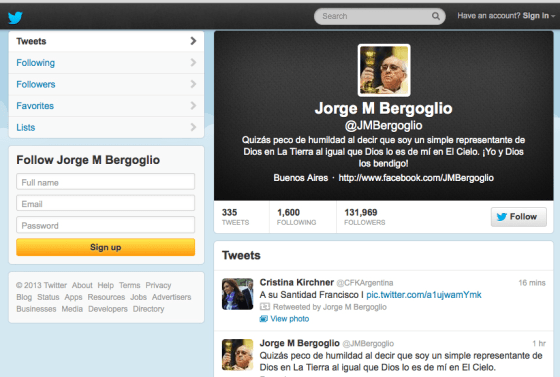Image resolution: width=560 pixels, height=377 pixels.
Task: Open the Following menu item
Action: pyautogui.click(x=106, y=63)
